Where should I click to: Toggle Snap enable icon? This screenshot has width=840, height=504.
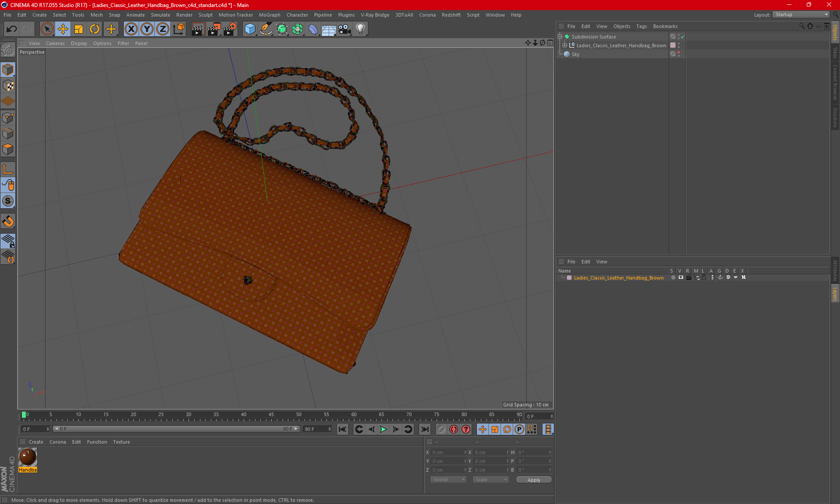(x=8, y=201)
